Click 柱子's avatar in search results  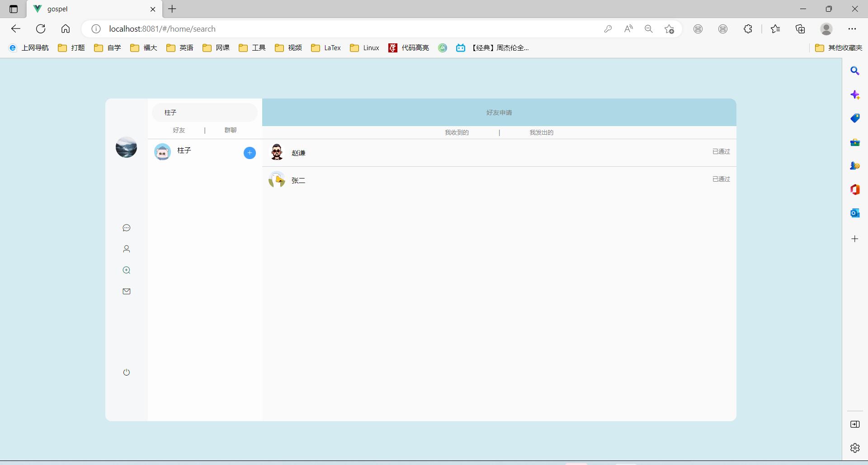pyautogui.click(x=162, y=152)
